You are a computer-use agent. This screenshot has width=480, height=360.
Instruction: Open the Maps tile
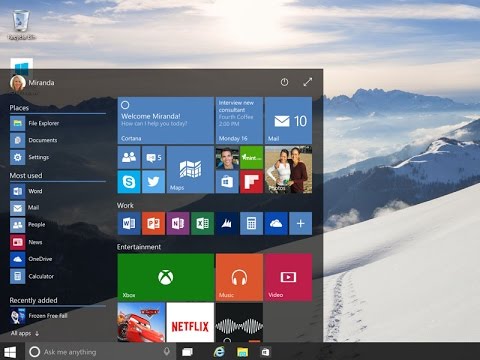click(190, 169)
